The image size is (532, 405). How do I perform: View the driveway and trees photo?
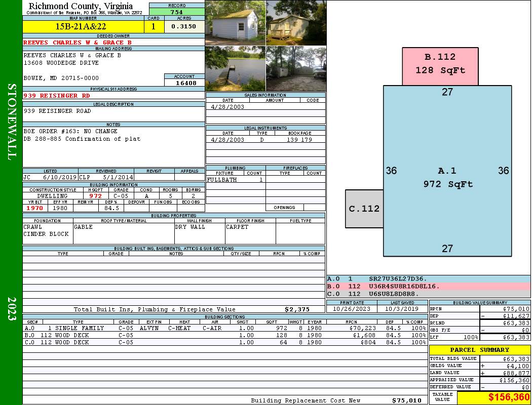click(x=296, y=68)
